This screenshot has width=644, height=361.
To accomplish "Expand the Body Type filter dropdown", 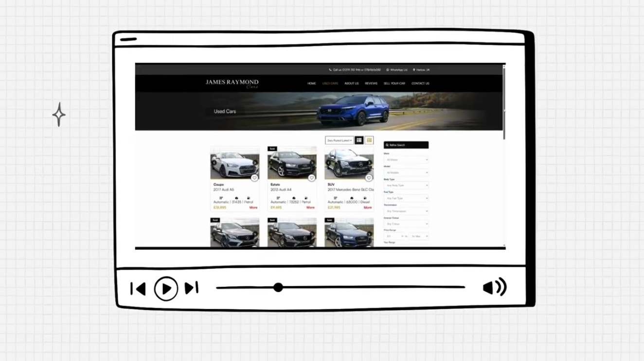I will [406, 185].
